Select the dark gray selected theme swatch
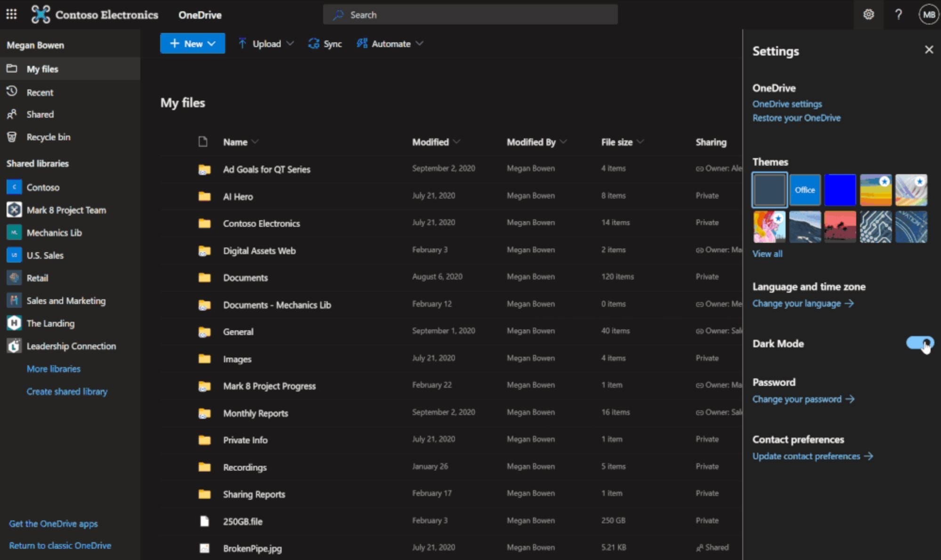This screenshot has height=560, width=941. pos(770,190)
